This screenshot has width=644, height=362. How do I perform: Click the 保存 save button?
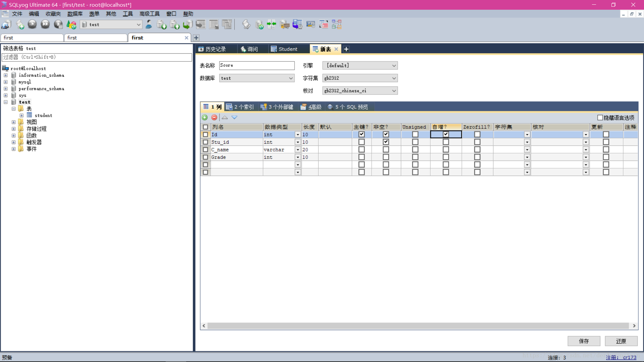coord(584,341)
